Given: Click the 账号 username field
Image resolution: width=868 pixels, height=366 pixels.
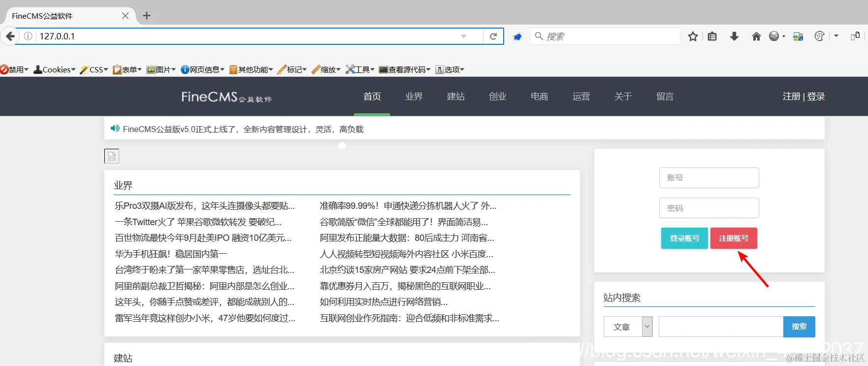Looking at the screenshot, I should pyautogui.click(x=709, y=178).
